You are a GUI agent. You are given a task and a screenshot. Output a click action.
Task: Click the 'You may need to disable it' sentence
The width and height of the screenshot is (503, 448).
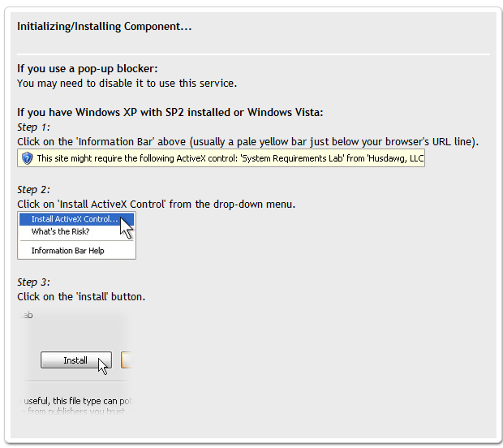point(127,84)
